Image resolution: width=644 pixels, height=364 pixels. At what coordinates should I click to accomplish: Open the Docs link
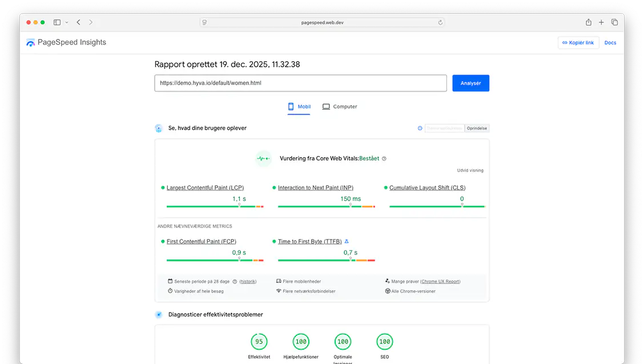click(610, 43)
